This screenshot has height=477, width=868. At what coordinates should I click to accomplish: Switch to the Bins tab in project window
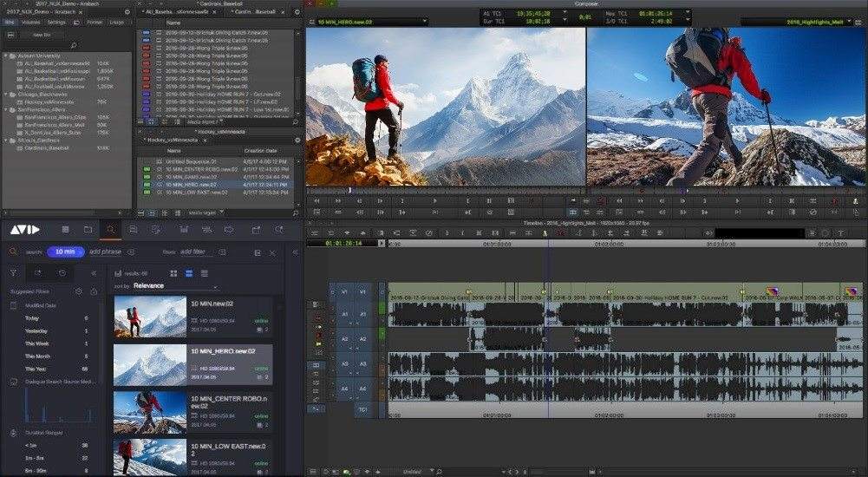[x=10, y=23]
